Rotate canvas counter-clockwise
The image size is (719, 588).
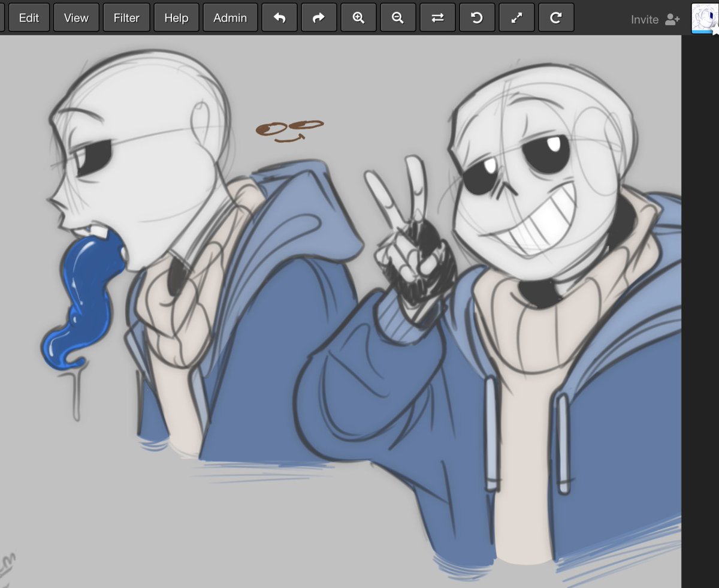[x=477, y=18]
